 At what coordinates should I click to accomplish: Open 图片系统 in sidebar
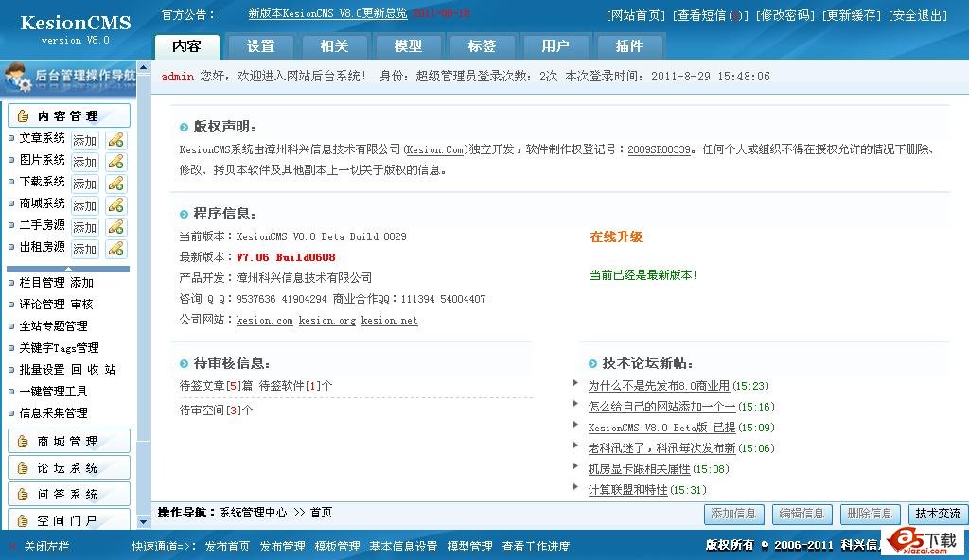tap(42, 160)
